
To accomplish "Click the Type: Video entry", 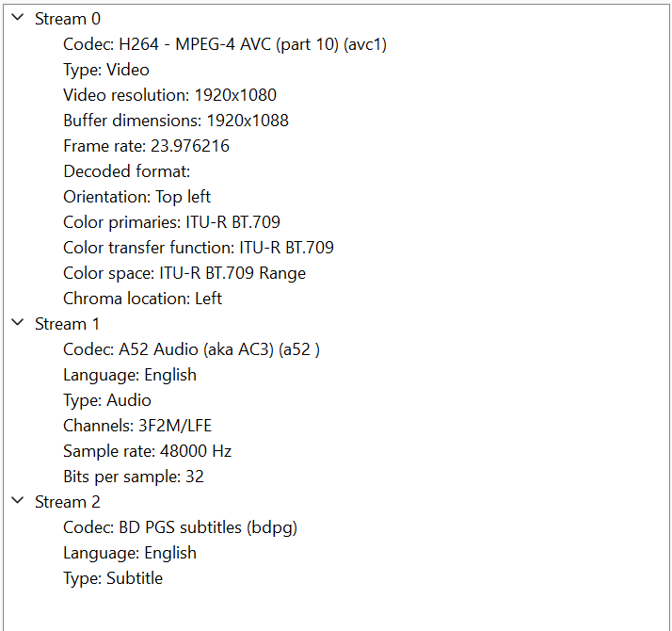I will point(106,70).
